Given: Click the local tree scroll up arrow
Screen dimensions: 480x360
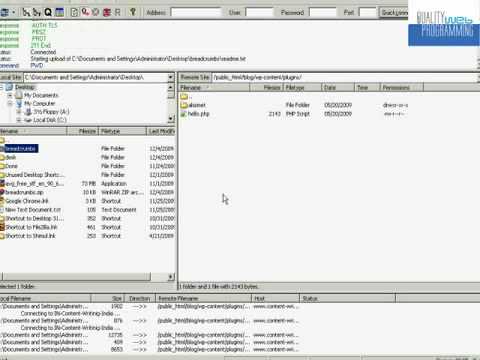Looking at the screenshot, I should coord(171,87).
